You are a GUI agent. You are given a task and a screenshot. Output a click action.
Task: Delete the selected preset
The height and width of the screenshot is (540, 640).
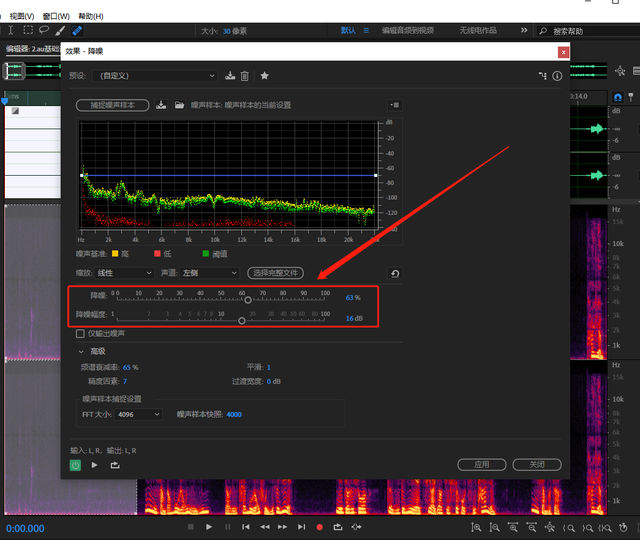pyautogui.click(x=244, y=76)
